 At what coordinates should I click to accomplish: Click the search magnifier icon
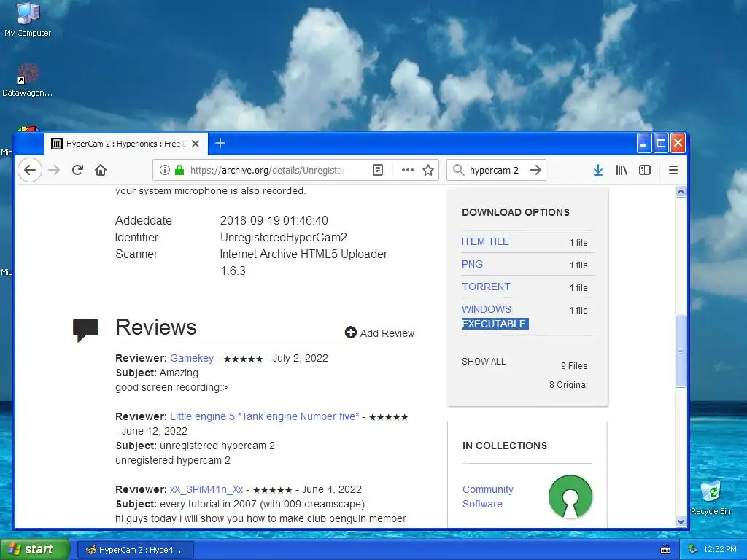[458, 170]
